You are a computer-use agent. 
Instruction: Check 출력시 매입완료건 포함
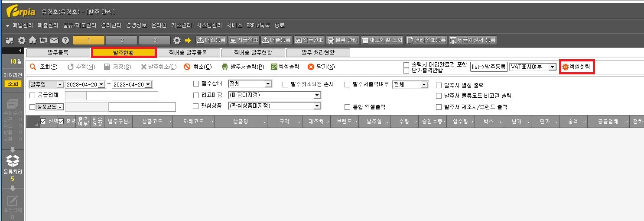click(x=406, y=64)
